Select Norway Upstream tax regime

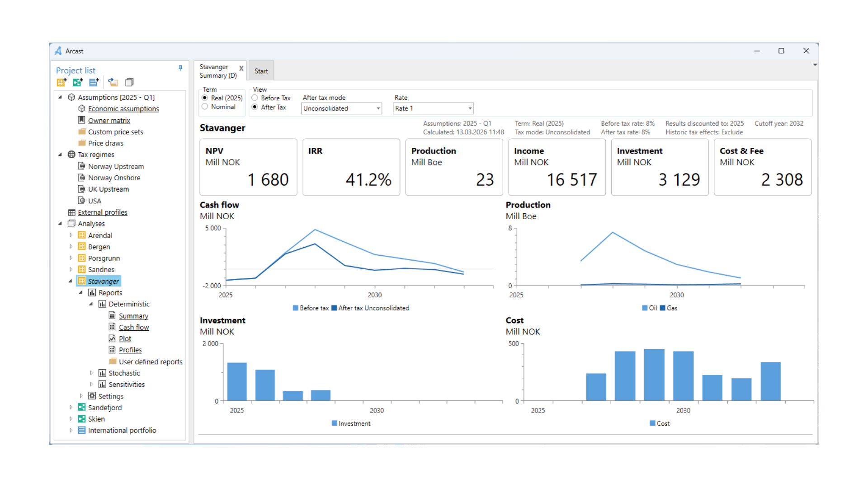[x=116, y=166]
